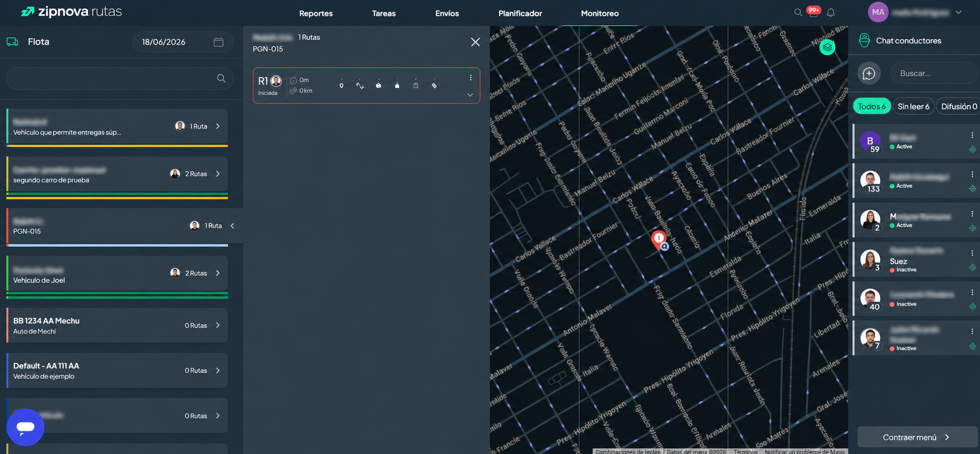Image resolution: width=980 pixels, height=454 pixels.
Task: Select the Monitoreo tab
Action: tap(600, 13)
